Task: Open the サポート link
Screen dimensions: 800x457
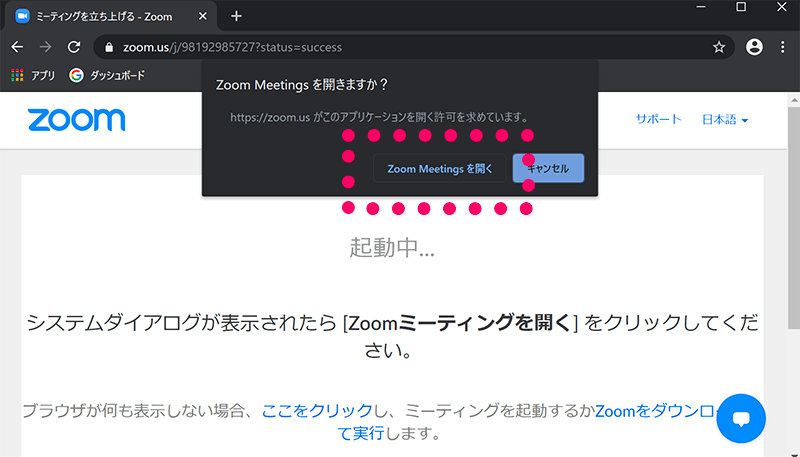Action: pos(659,119)
